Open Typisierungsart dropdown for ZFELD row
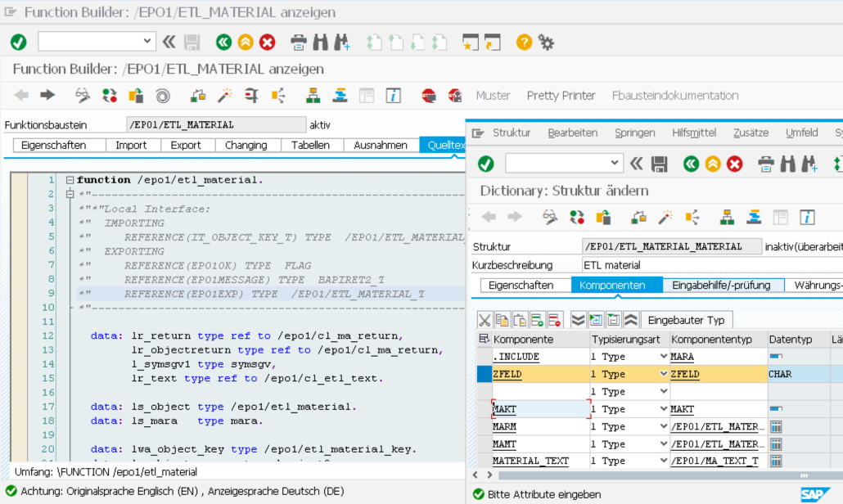The width and height of the screenshot is (843, 504). (x=663, y=374)
